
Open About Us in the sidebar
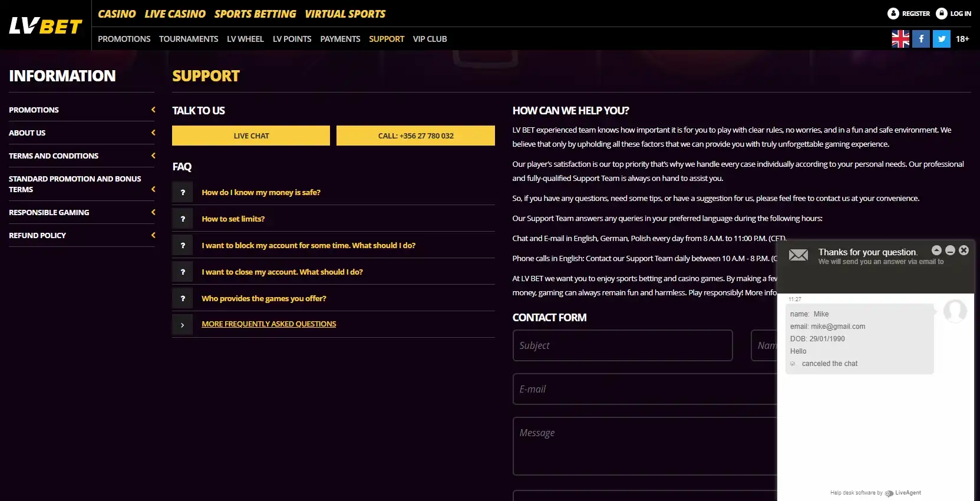27,133
